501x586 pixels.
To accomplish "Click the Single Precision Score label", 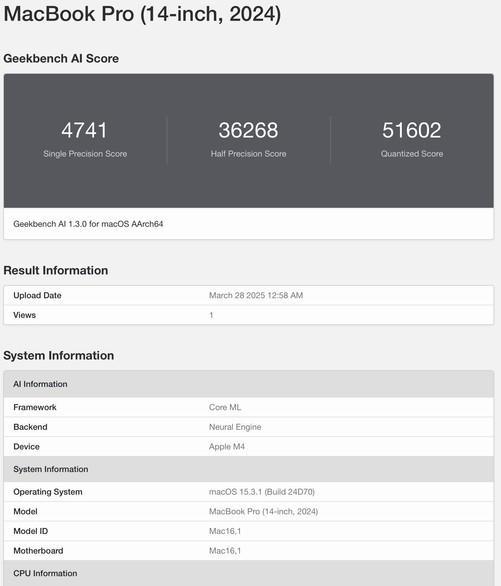I will 85,154.
